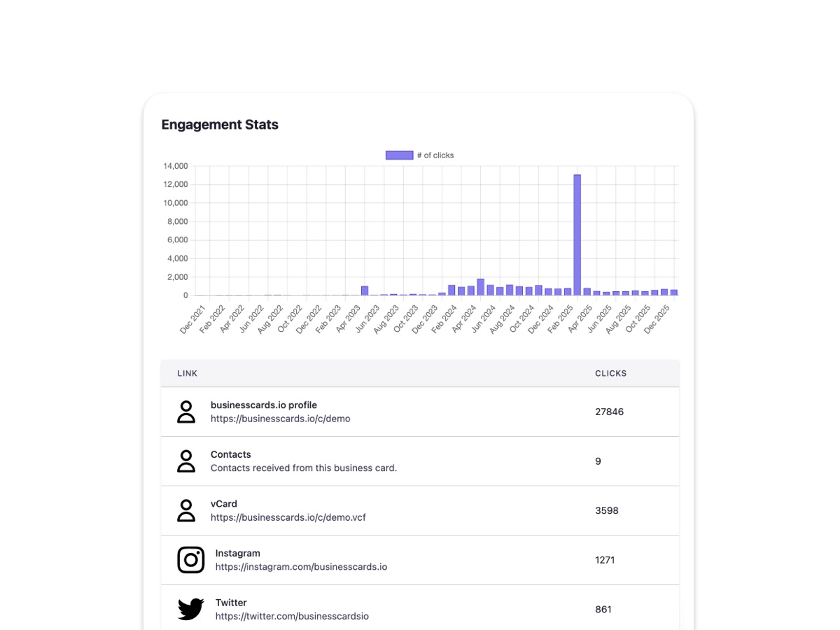The image size is (840, 630).
Task: Select the Contacts clicks count of 9
Action: point(598,461)
